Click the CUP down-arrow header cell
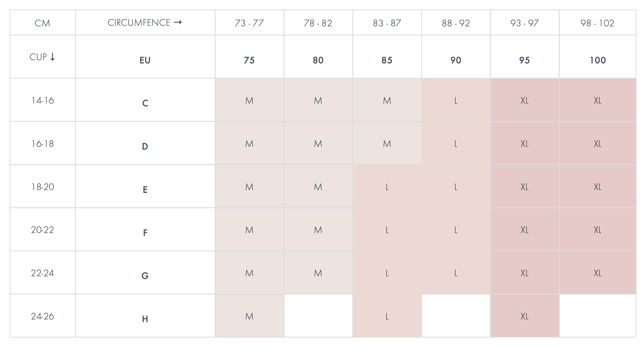Viewport: 644px width, 348px height. [42, 57]
